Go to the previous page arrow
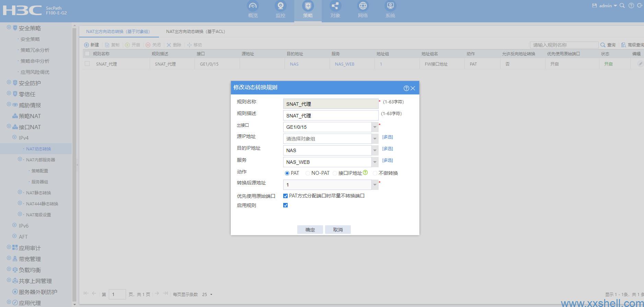Image resolution: width=644 pixels, height=307 pixels. click(x=94, y=293)
